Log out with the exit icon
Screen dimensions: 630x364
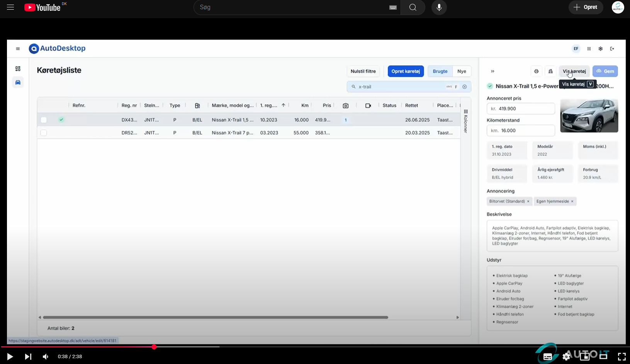point(612,49)
